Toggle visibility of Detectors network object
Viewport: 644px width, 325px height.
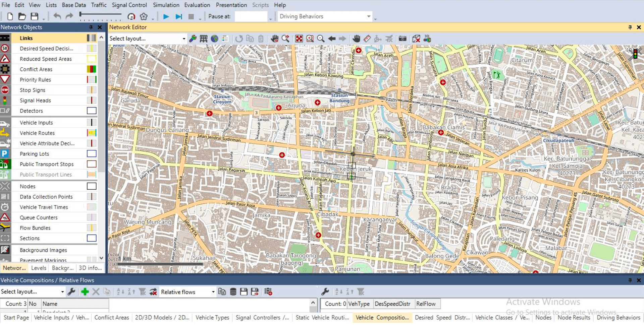tap(5, 111)
